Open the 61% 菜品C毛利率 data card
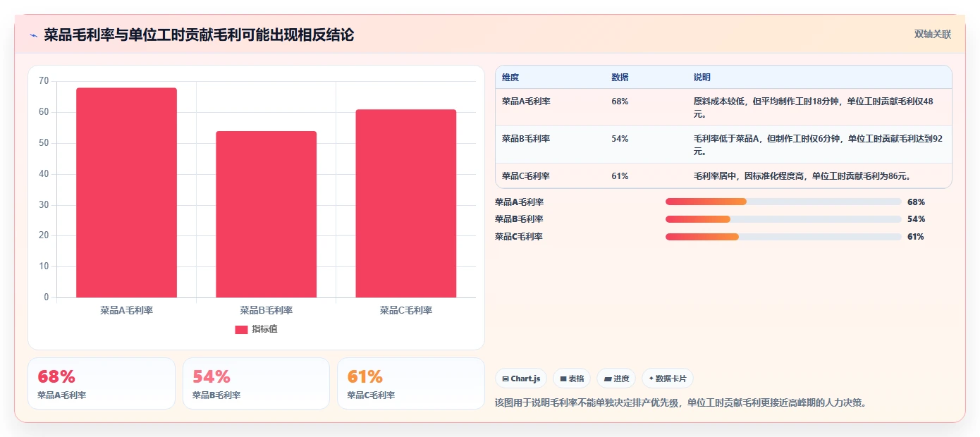 point(411,383)
